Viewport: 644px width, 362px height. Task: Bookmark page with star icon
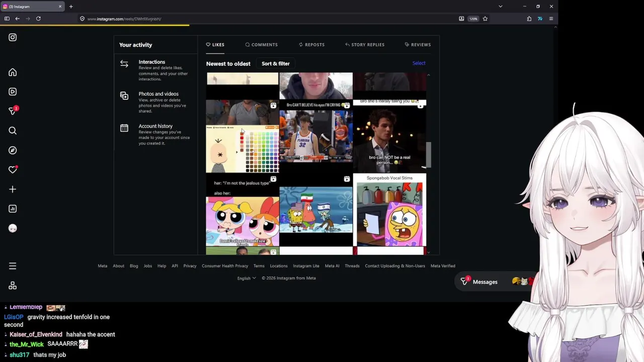coord(485,19)
